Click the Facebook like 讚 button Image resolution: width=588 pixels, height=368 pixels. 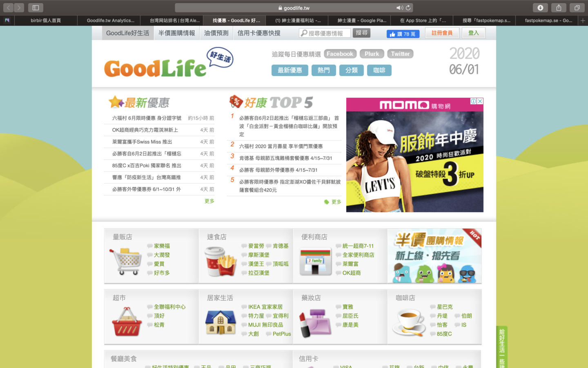[x=403, y=34]
